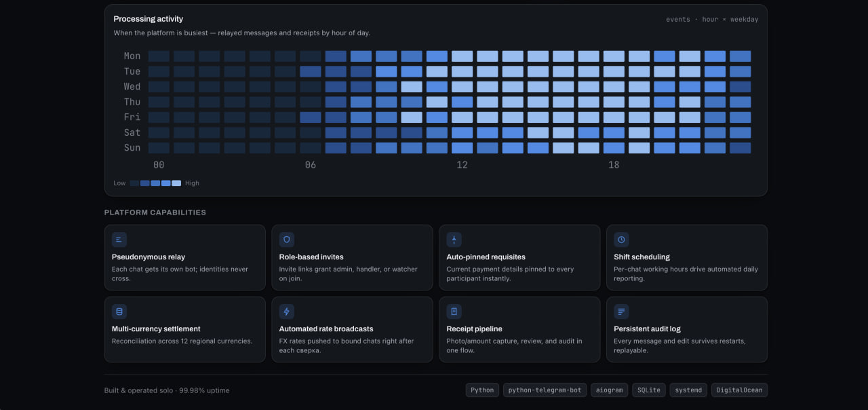This screenshot has width=868, height=410.
Task: Click the "00" hour axis label
Action: click(159, 165)
